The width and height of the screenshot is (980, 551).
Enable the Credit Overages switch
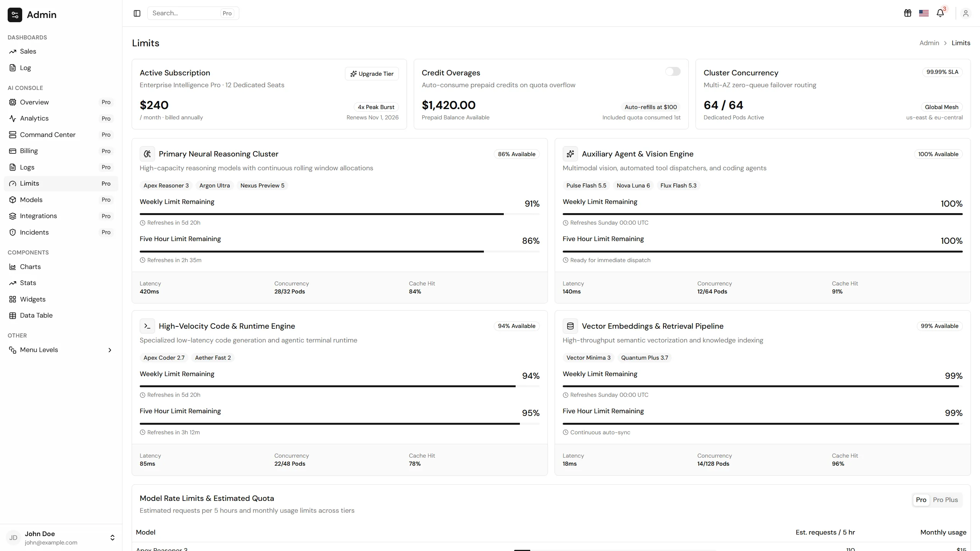point(673,72)
